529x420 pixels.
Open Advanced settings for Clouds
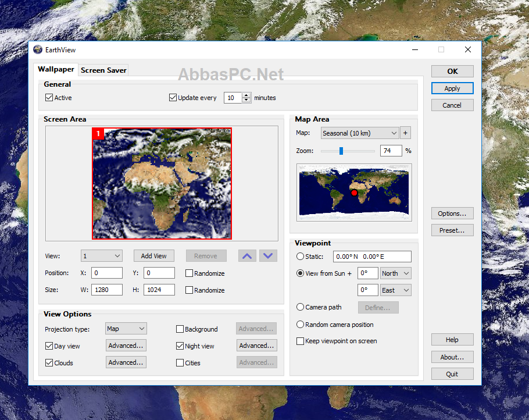[x=126, y=362]
